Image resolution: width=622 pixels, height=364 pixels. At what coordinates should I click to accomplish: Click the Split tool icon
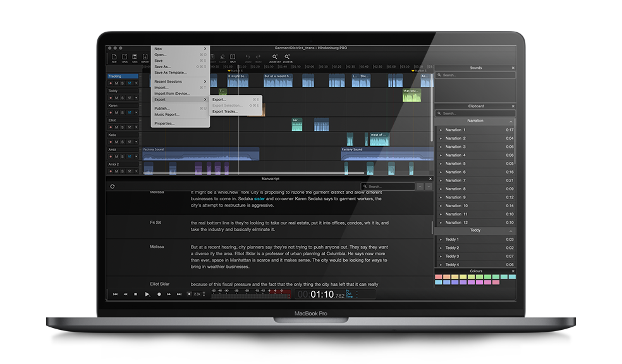pos(233,58)
